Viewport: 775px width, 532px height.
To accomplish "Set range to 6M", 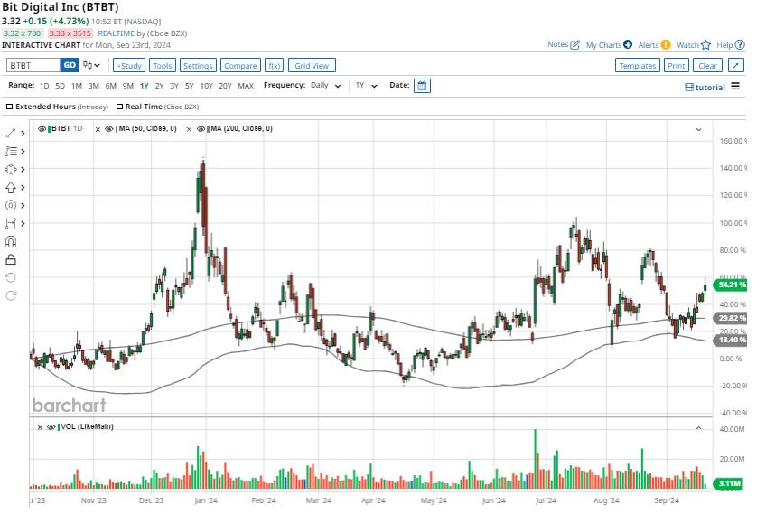I will tap(111, 86).
